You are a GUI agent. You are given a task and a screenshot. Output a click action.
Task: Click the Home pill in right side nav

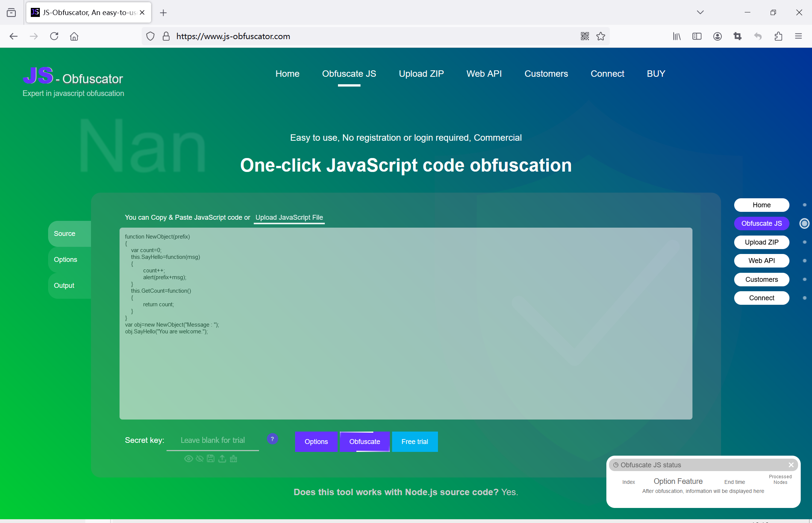click(762, 205)
